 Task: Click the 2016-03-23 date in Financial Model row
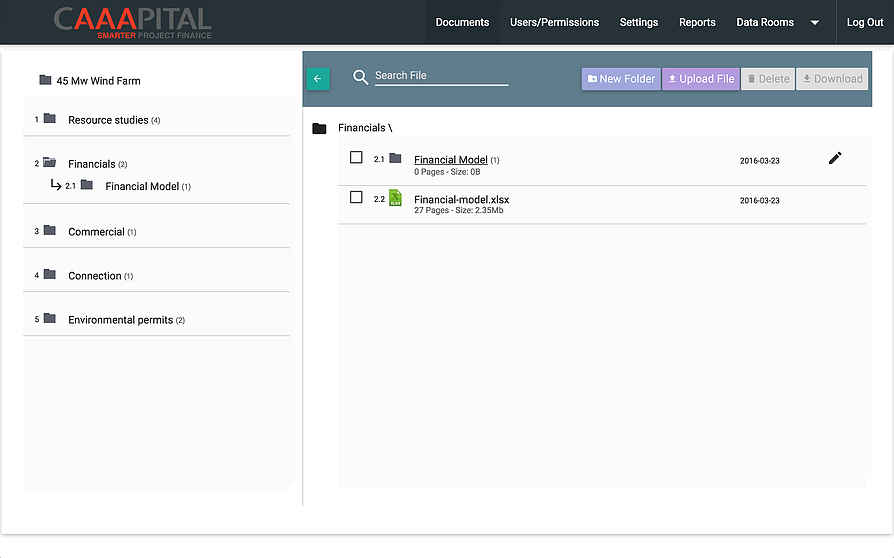coord(759,161)
